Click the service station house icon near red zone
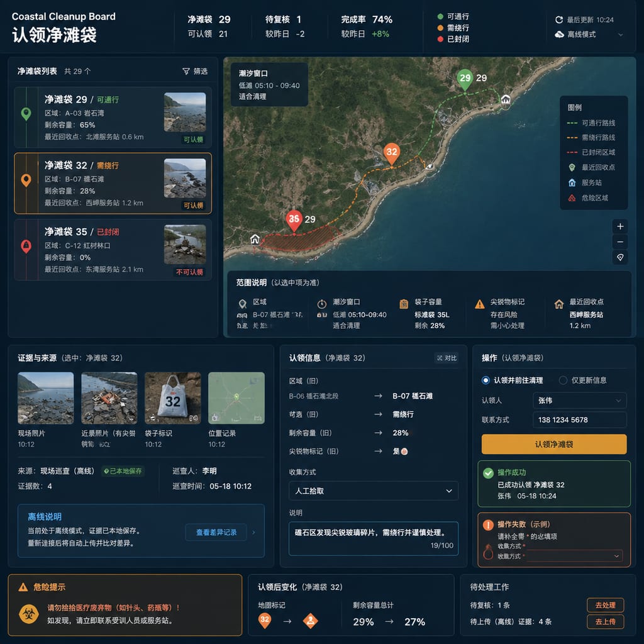644x644 pixels. click(255, 238)
